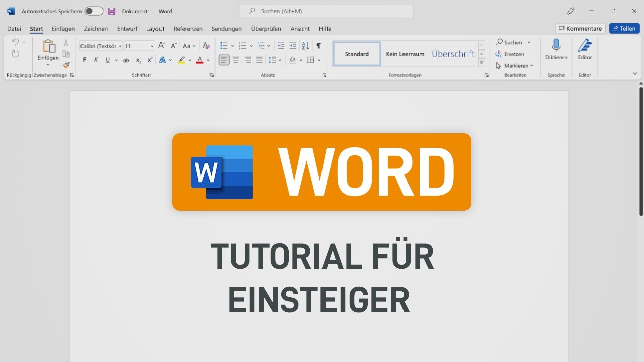Image resolution: width=644 pixels, height=362 pixels.
Task: Apply superscript with the x² icon
Action: (x=150, y=60)
